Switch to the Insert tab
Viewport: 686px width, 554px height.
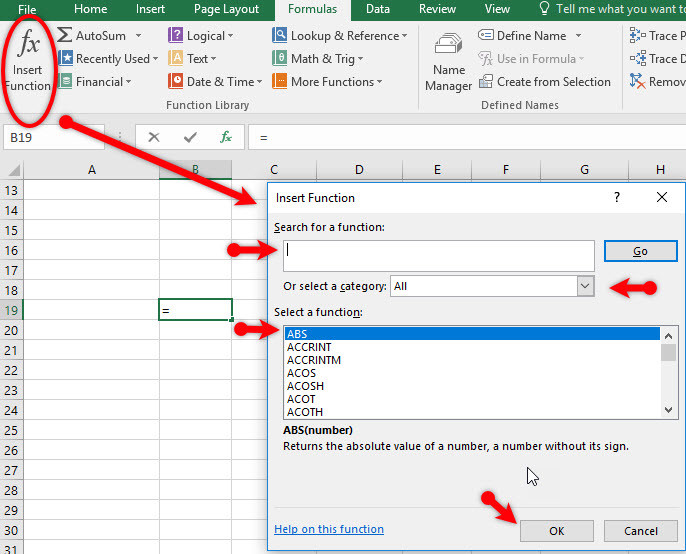click(150, 9)
